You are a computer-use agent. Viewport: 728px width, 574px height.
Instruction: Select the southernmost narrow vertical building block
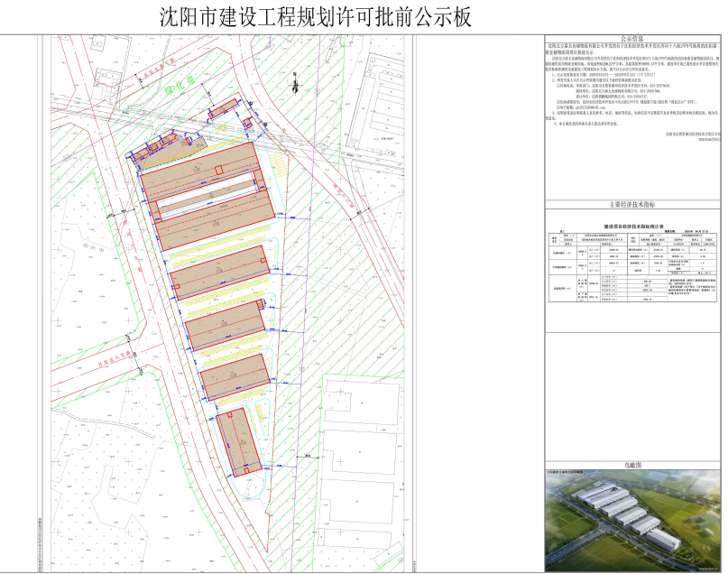239,441
